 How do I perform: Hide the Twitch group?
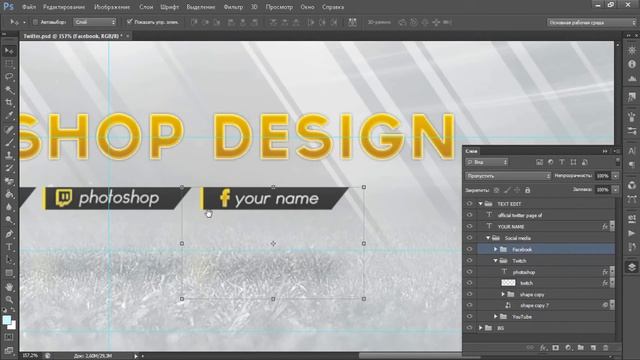click(469, 260)
